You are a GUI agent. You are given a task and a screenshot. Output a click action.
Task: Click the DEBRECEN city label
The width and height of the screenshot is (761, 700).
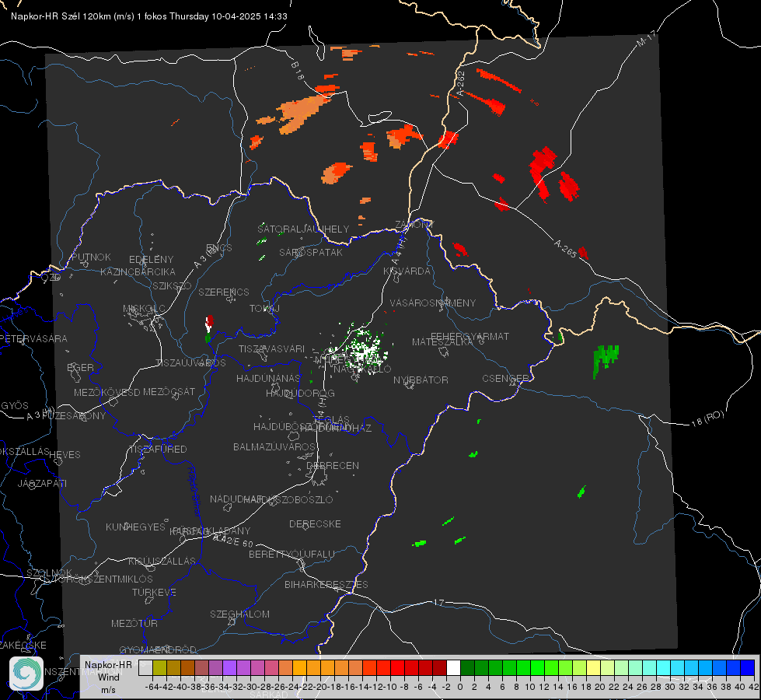[x=333, y=465]
